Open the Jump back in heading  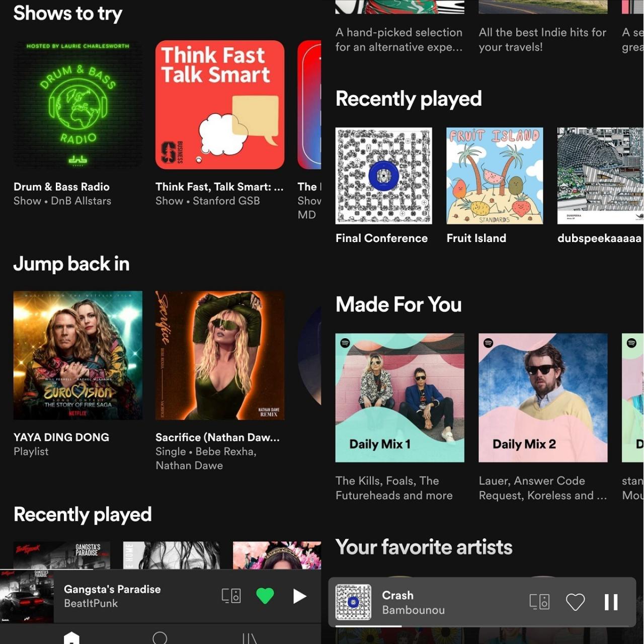tap(71, 264)
